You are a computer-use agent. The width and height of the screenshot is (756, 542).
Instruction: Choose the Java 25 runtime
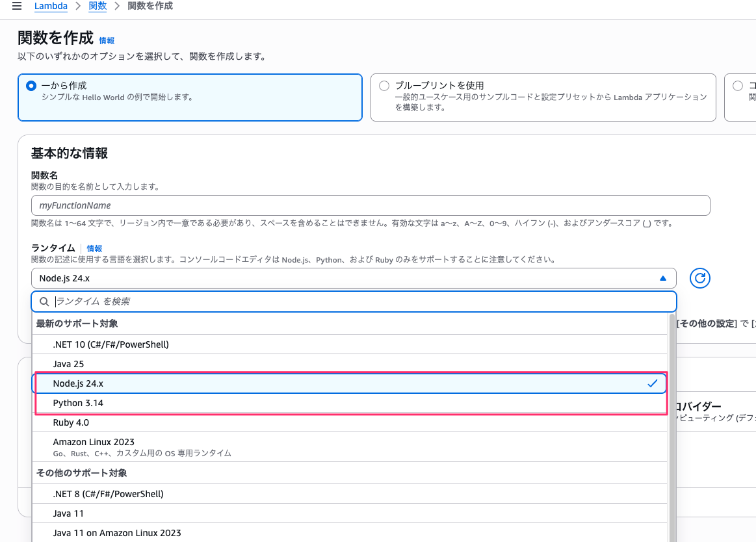pos(350,364)
